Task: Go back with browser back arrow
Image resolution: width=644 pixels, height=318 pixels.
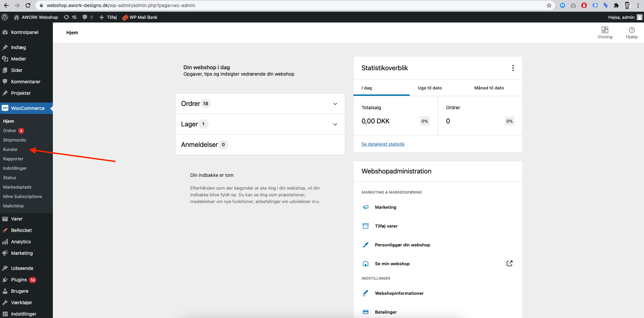Action: click(x=6, y=5)
